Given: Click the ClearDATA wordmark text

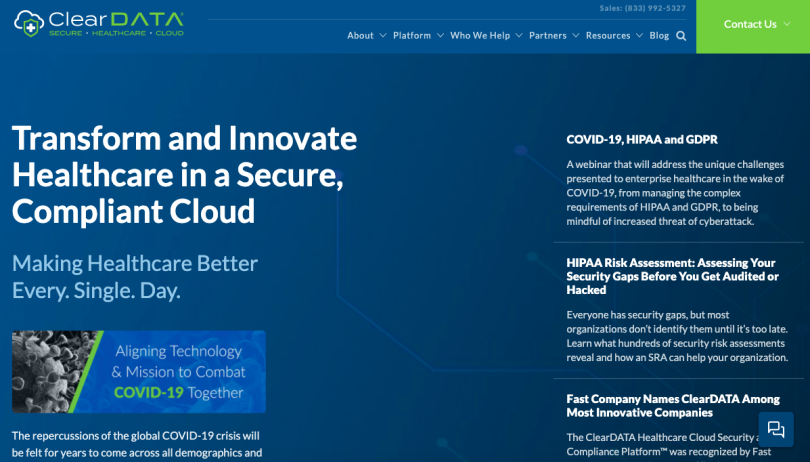Looking at the screenshot, I should [x=116, y=20].
